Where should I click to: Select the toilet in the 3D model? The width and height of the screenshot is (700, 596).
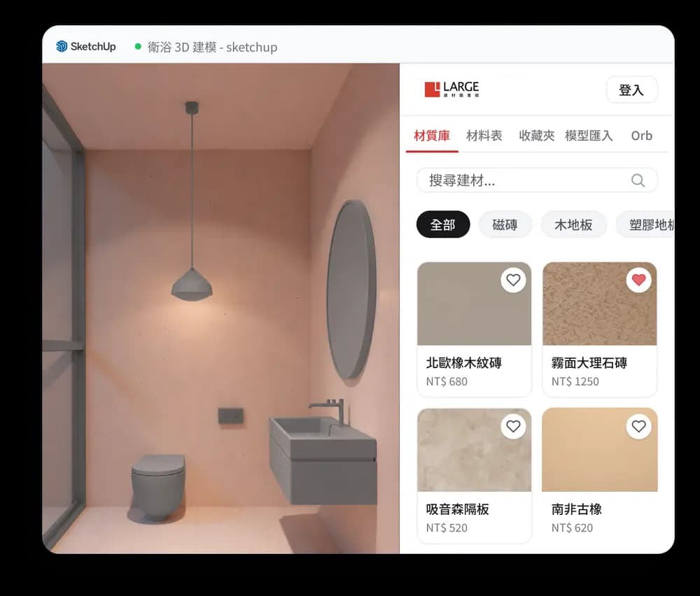coord(158,486)
